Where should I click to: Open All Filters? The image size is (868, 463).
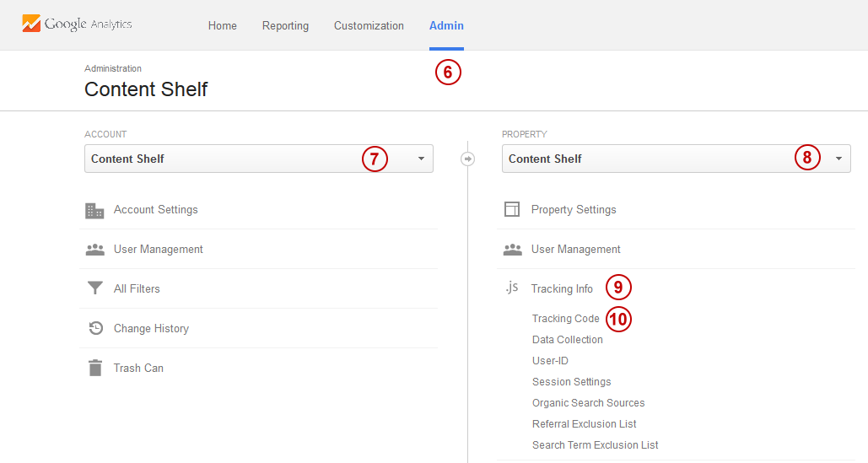click(137, 288)
